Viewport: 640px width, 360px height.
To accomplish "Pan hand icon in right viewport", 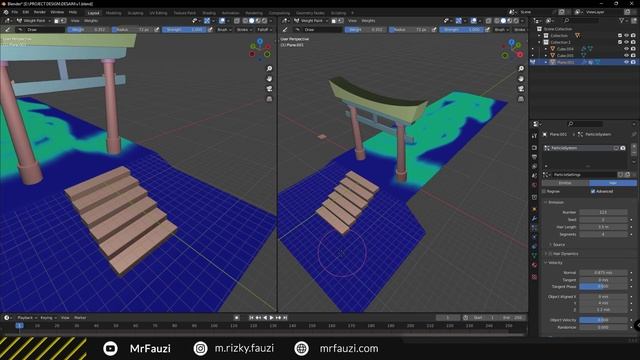I will tap(521, 78).
